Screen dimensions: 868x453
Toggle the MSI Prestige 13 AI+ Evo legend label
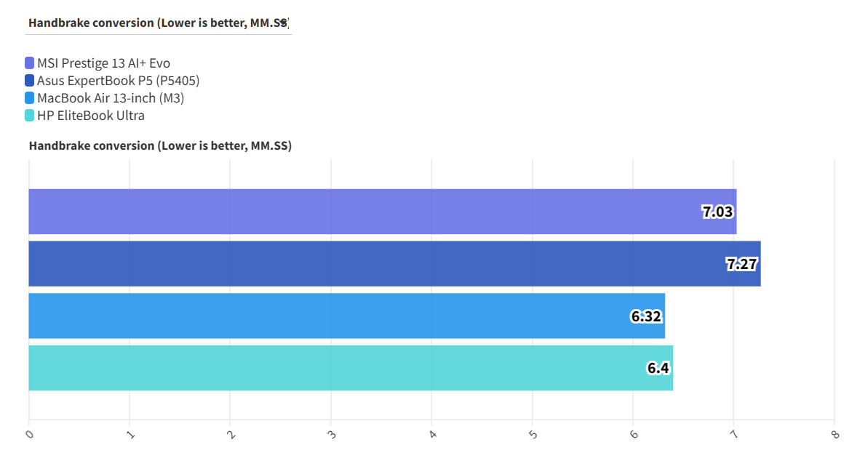103,63
